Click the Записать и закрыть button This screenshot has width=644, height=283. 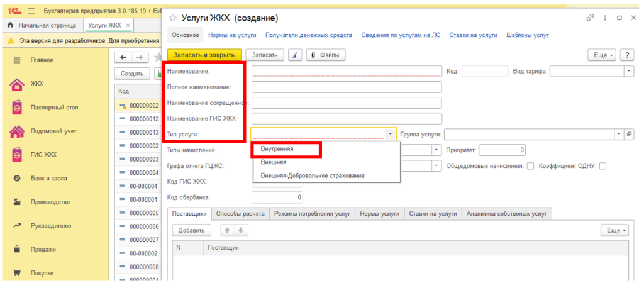tap(204, 55)
